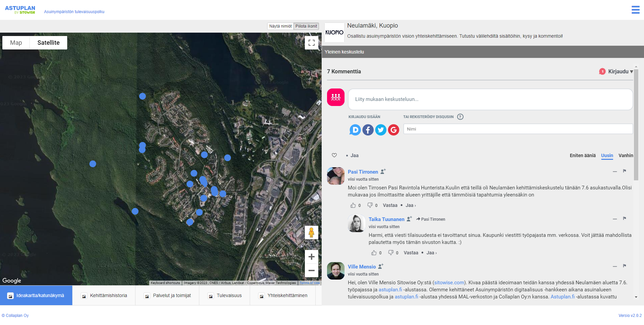Downvote Taika Tuunanen's reply
This screenshot has height=325, width=644.
tap(391, 253)
